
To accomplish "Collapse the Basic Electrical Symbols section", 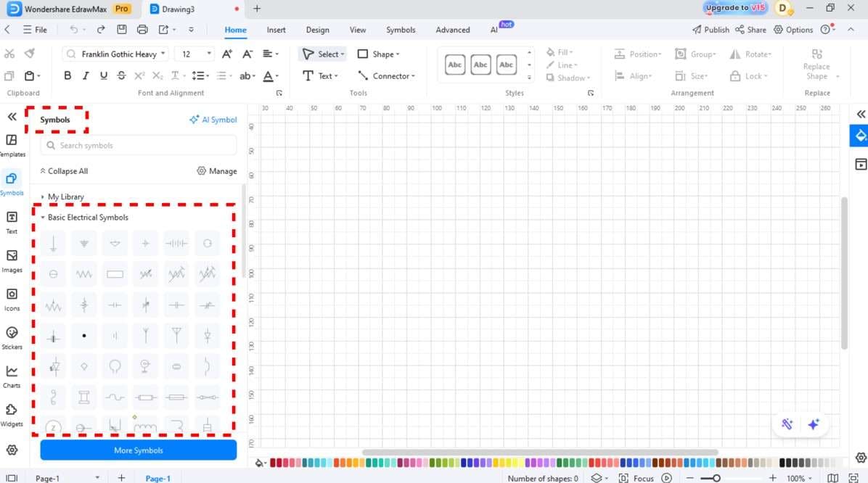I will click(x=42, y=217).
